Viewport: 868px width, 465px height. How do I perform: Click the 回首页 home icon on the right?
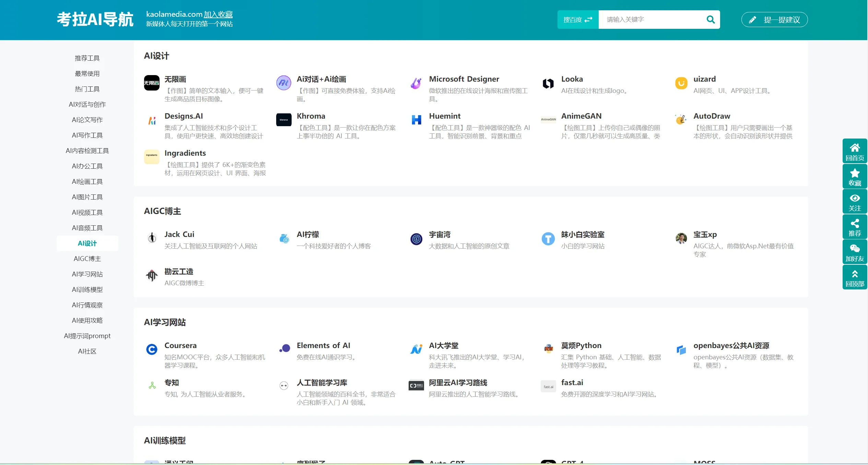tap(855, 151)
